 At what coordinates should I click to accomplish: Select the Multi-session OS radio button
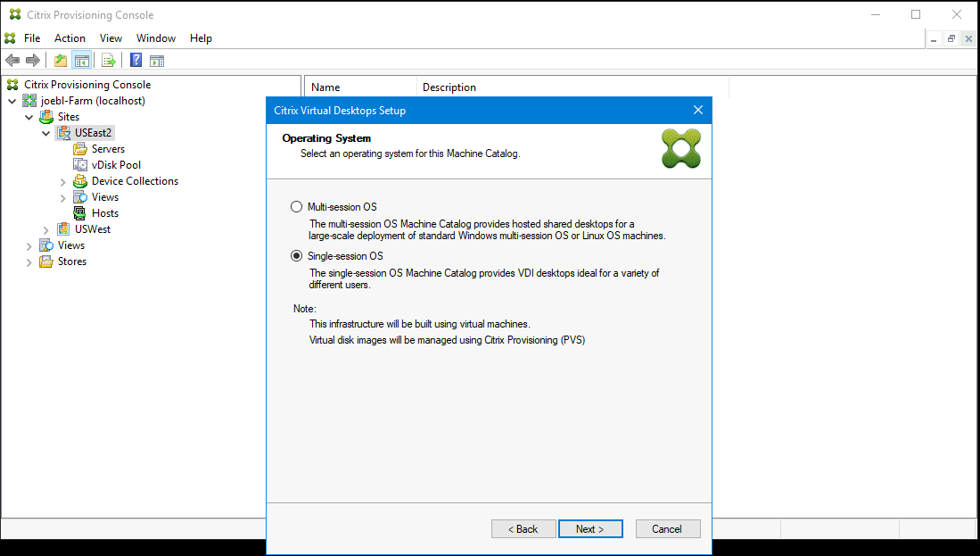tap(295, 206)
